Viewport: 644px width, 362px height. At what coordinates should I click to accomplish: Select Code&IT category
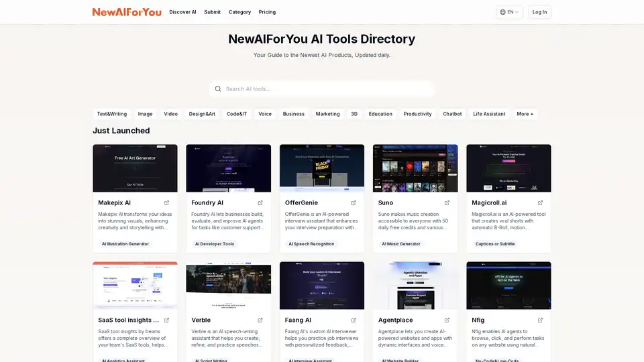237,114
